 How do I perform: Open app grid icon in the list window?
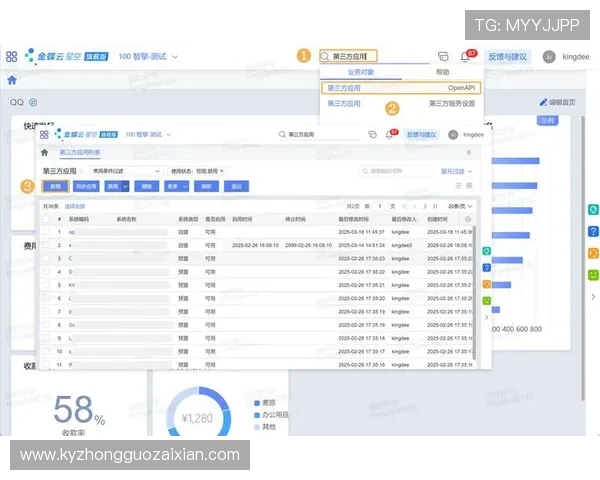click(44, 134)
